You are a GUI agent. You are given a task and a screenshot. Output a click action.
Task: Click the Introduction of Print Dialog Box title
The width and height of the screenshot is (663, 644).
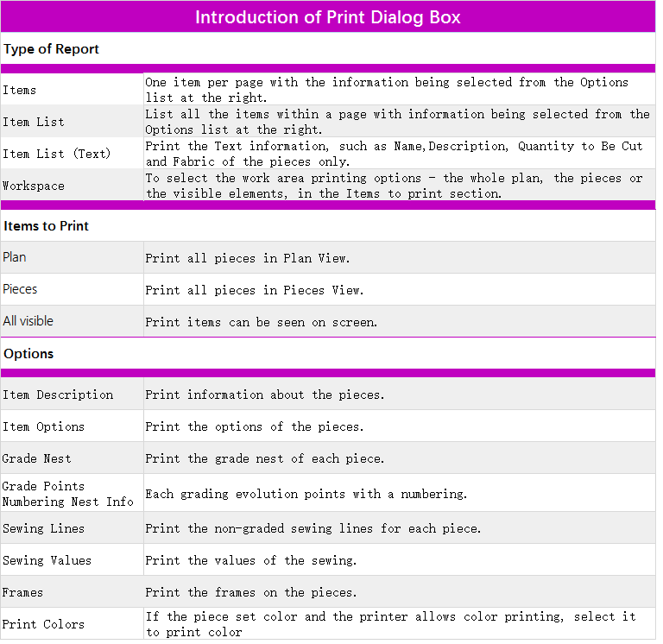tap(328, 17)
